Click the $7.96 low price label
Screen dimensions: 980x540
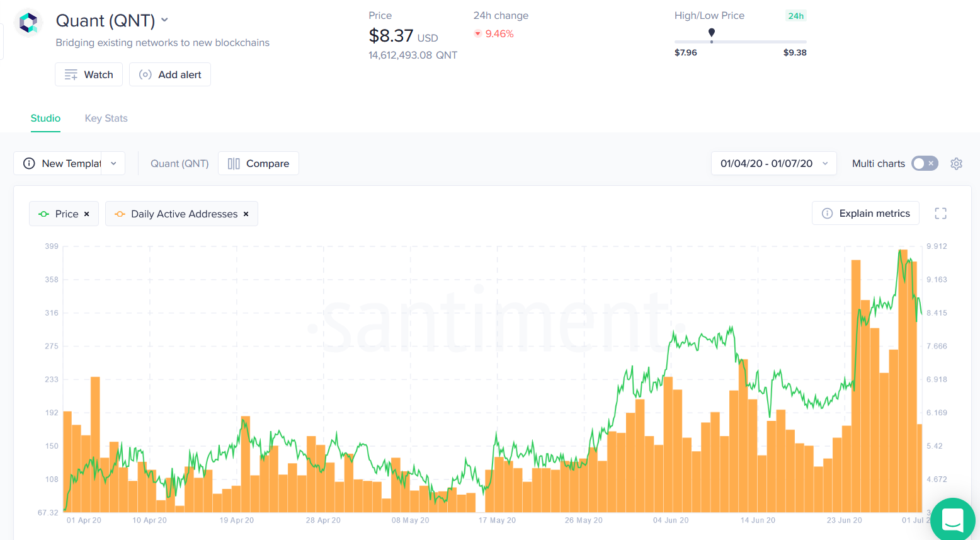pos(686,52)
